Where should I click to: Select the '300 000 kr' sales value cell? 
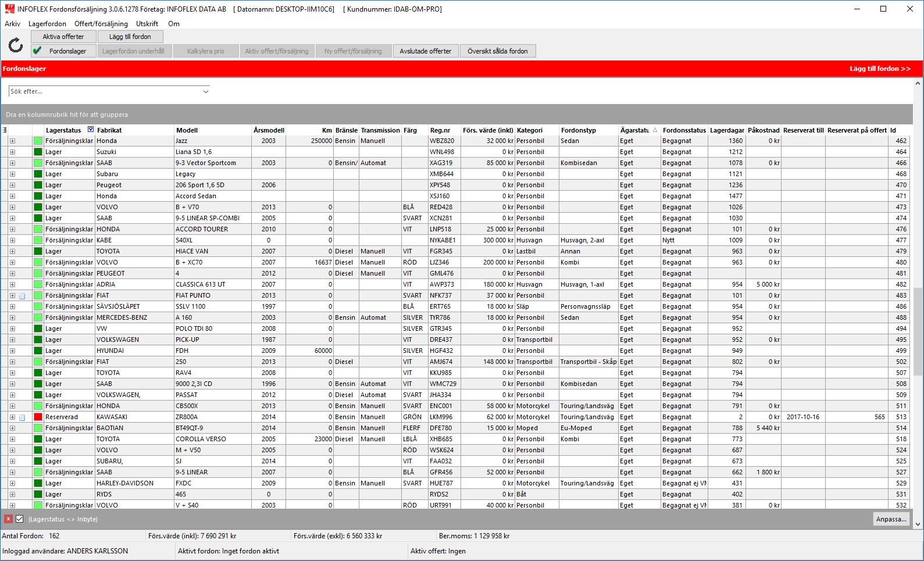coord(488,241)
